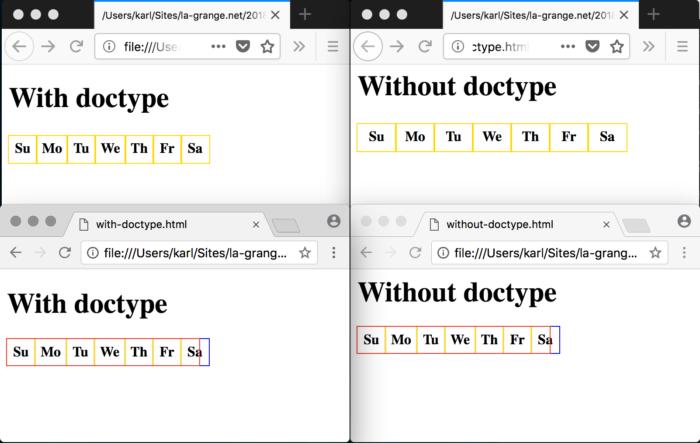Open profile icon in with-doctype Chrome
This screenshot has height=443, width=700.
[333, 221]
